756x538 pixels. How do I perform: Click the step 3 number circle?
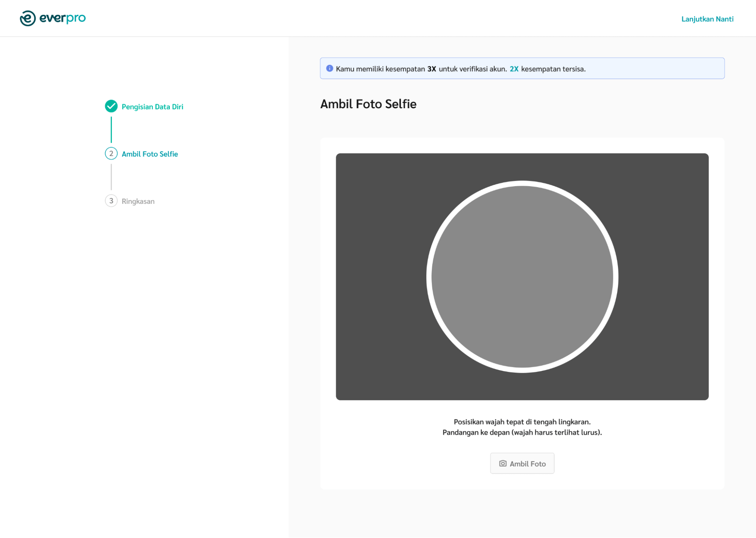pyautogui.click(x=111, y=201)
